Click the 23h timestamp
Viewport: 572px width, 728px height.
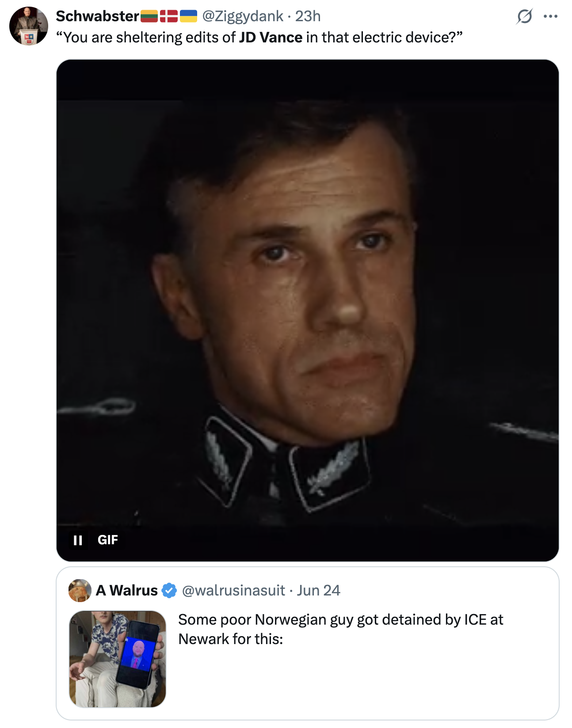click(308, 16)
